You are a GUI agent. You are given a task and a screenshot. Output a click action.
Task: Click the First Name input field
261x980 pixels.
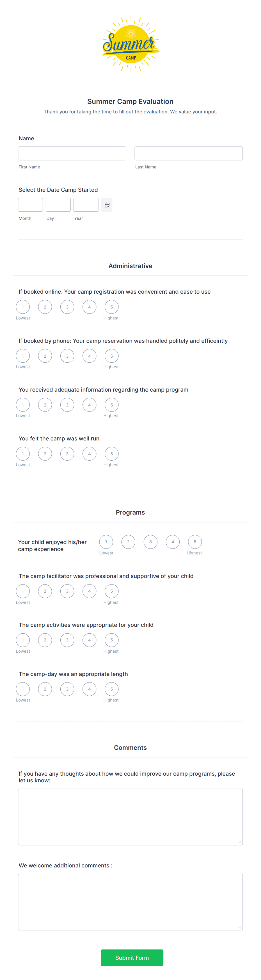(x=72, y=153)
